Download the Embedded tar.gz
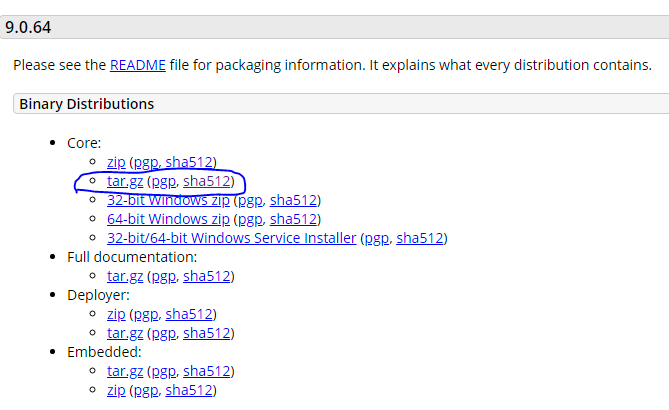The width and height of the screenshot is (669, 410). click(125, 371)
